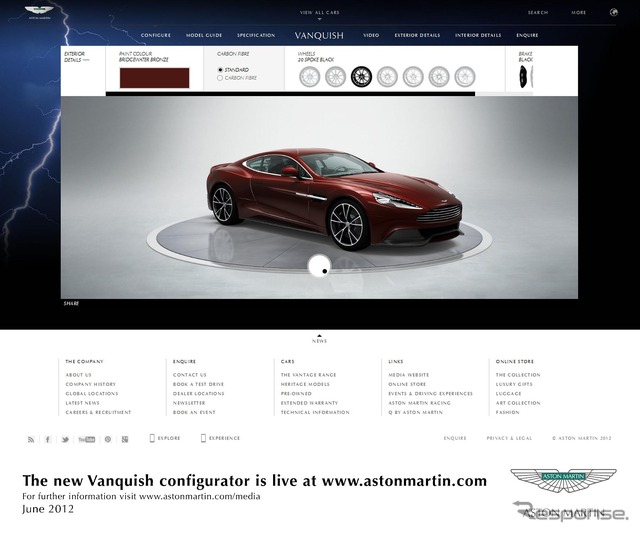Open Art Collection store link
Screen dimensions: 640x533
point(518,403)
